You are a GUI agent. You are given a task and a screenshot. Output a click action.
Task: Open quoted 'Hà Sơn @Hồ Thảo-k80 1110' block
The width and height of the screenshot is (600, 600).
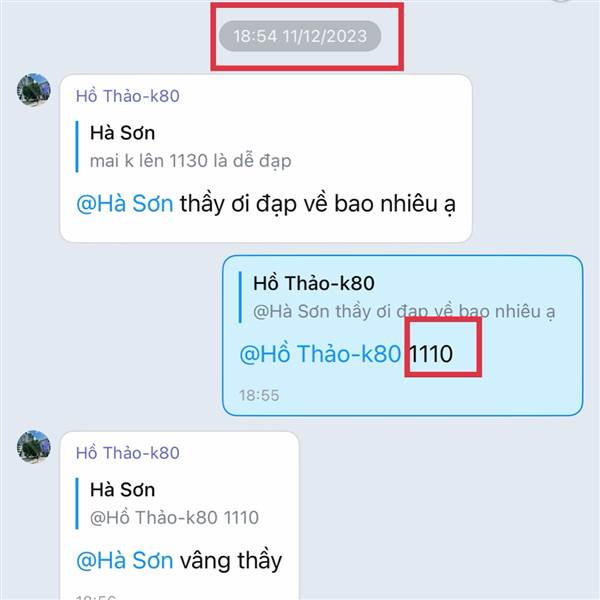pyautogui.click(x=168, y=504)
